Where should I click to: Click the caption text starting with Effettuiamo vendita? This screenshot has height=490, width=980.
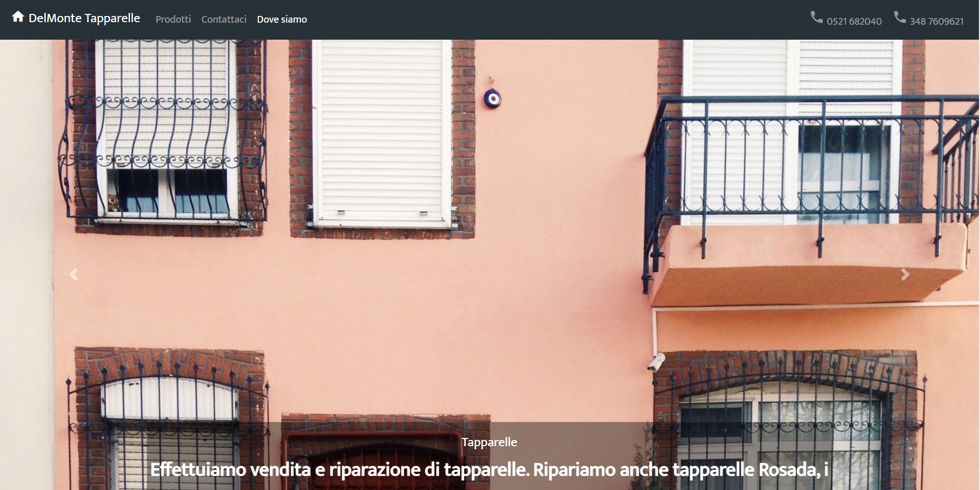point(489,469)
